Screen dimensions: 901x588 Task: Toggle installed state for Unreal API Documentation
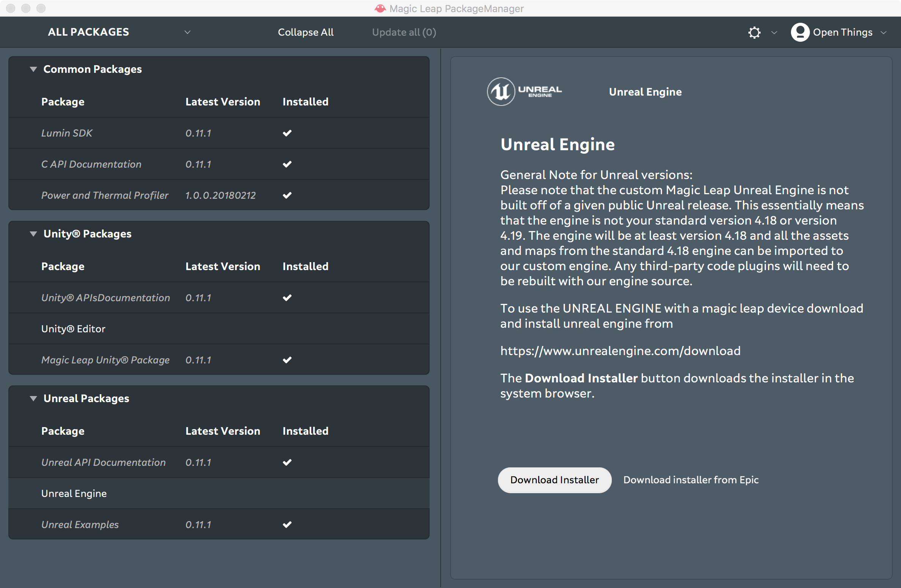point(287,462)
